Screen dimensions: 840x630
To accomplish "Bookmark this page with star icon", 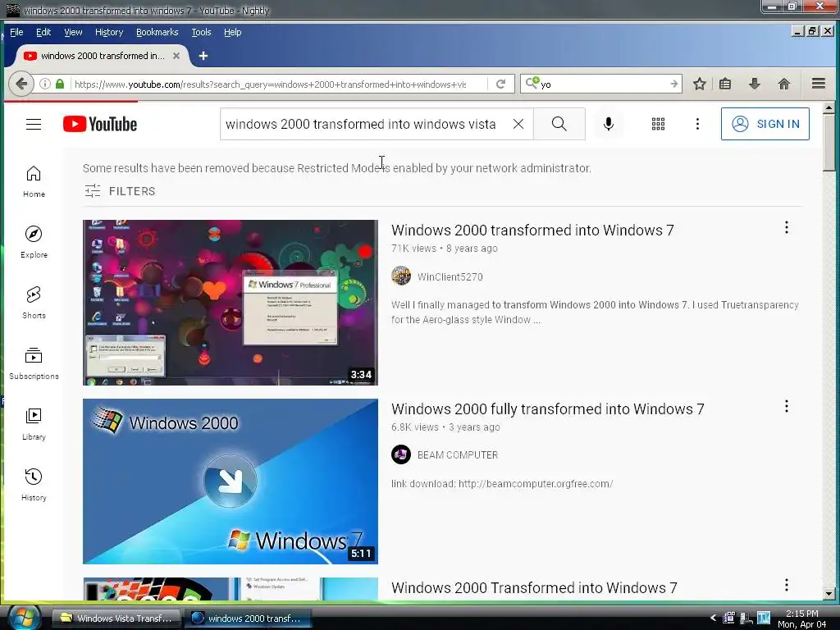I will 699,84.
